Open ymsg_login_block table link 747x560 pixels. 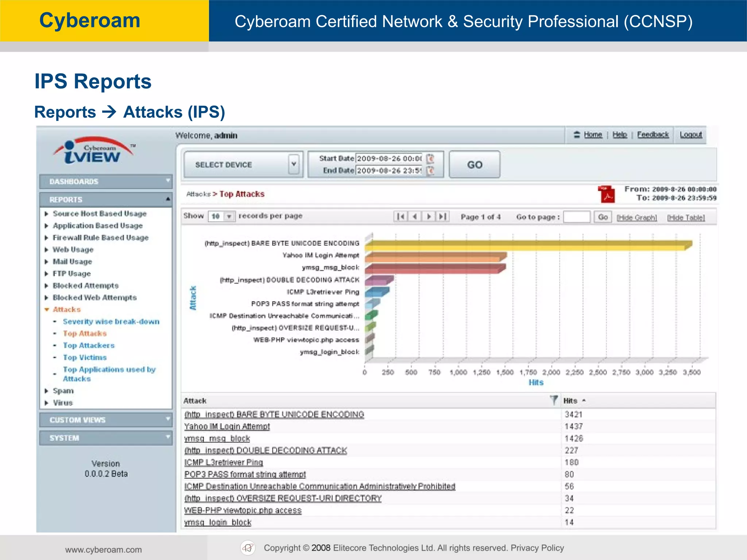click(x=218, y=522)
